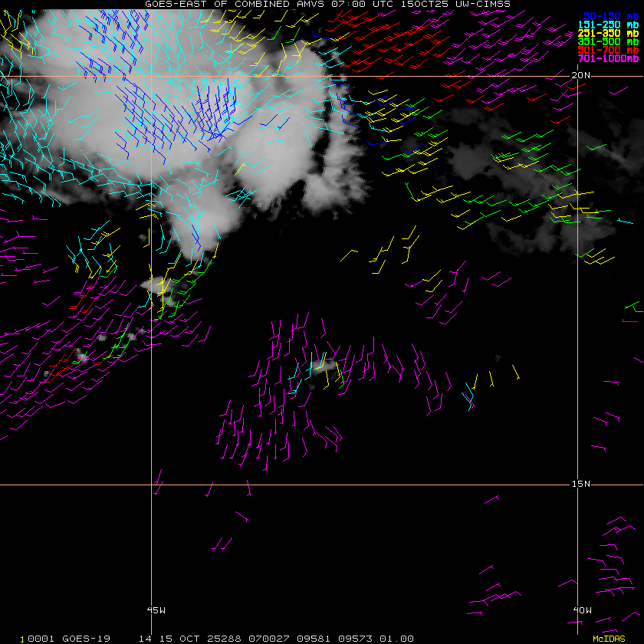Click the 20N latitude label

pyautogui.click(x=581, y=75)
